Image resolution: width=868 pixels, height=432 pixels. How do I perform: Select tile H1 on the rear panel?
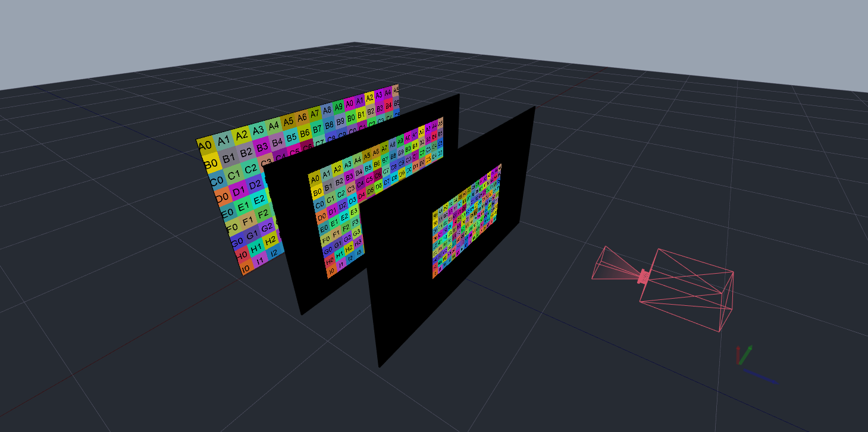coord(255,246)
